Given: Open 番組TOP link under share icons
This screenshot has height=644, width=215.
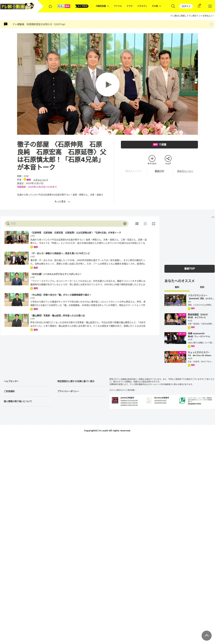Looking at the screenshot, I should tap(159, 171).
